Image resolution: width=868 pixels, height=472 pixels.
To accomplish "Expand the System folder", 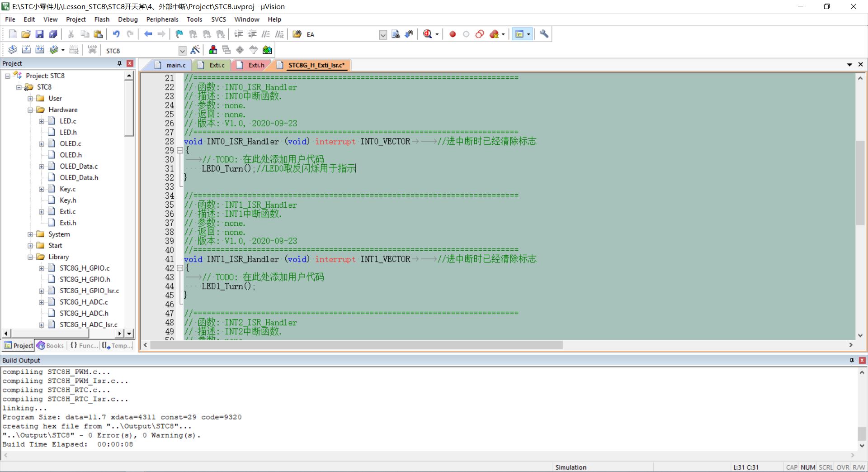I will 30,234.
